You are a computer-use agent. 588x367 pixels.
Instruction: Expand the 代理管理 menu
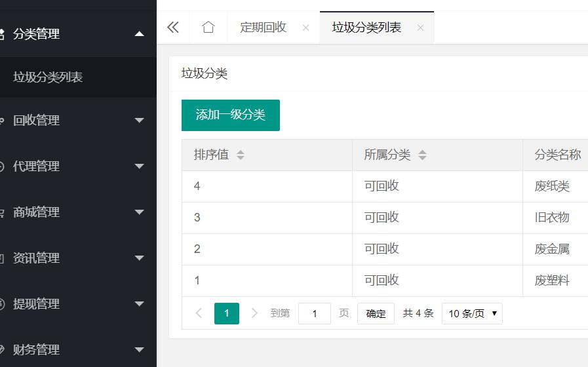tap(139, 166)
